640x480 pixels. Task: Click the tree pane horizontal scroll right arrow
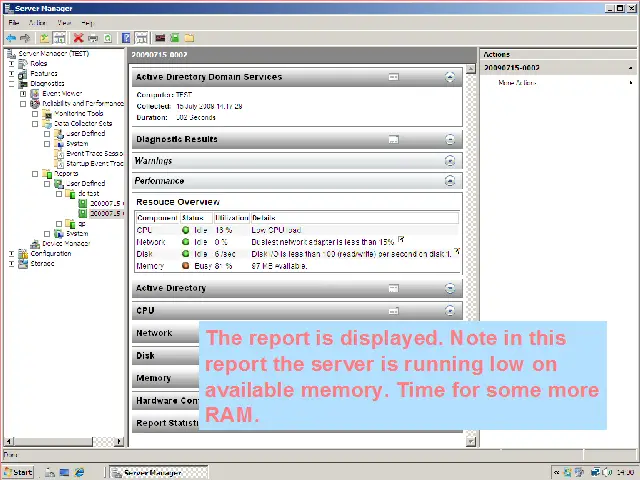(x=119, y=441)
